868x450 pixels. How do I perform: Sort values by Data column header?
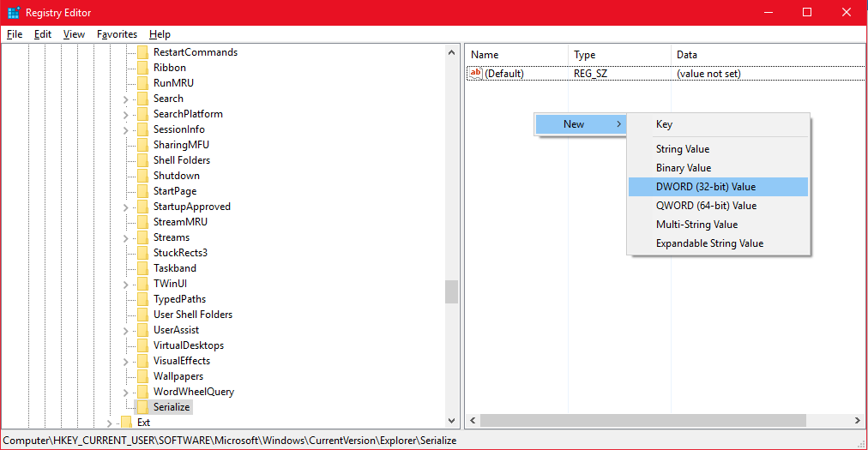tap(768, 55)
